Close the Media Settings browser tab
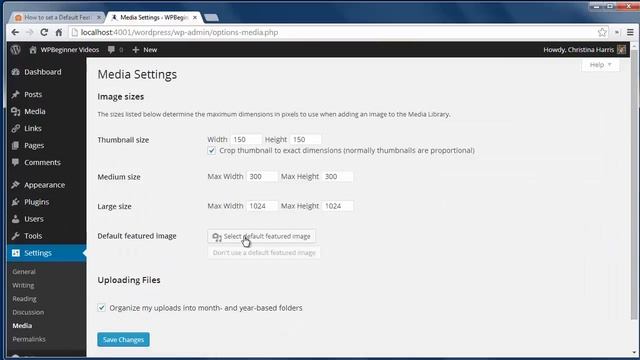This screenshot has width=640, height=360. tap(195, 18)
